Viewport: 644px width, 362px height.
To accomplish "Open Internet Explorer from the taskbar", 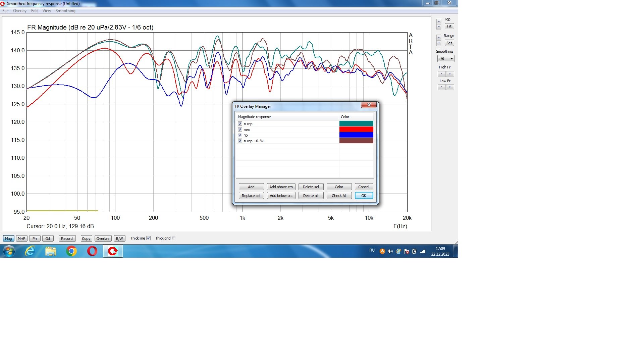I will pyautogui.click(x=30, y=251).
